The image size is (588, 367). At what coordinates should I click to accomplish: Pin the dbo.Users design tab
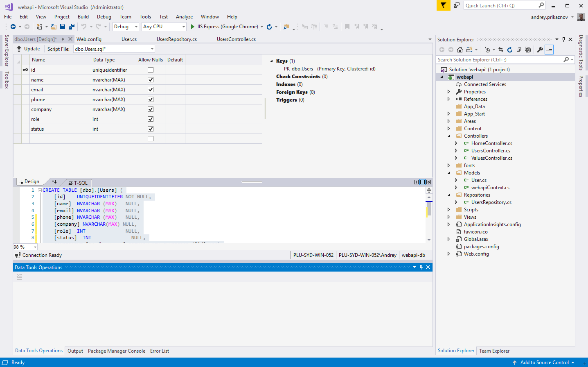click(x=63, y=39)
